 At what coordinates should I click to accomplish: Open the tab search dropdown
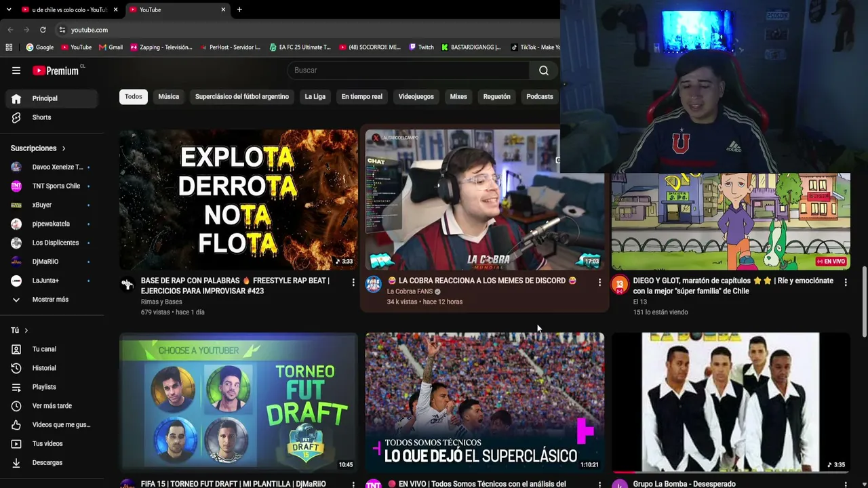(x=9, y=9)
